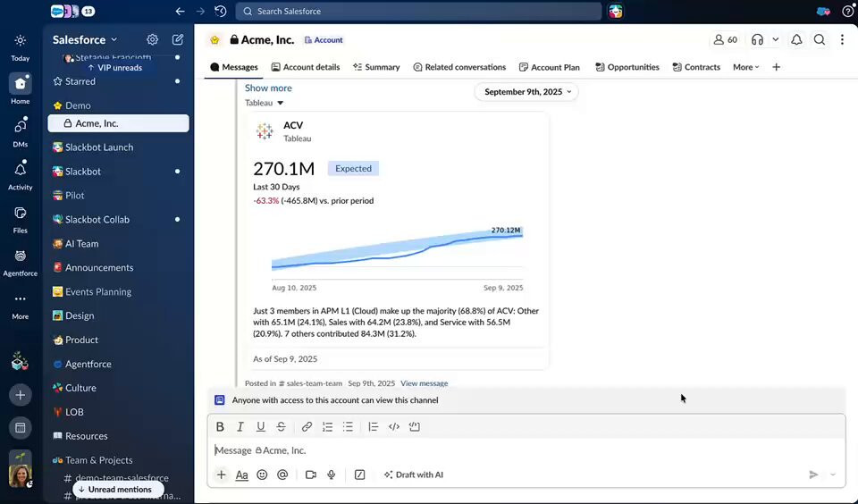This screenshot has height=504, width=858.
Task: Insert inline code formatting
Action: click(x=394, y=426)
